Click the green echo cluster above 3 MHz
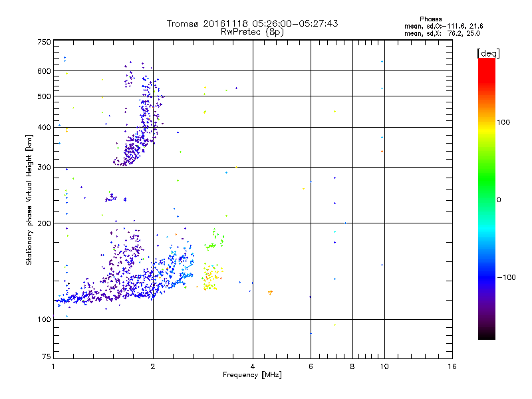The image size is (532, 399). tap(214, 239)
